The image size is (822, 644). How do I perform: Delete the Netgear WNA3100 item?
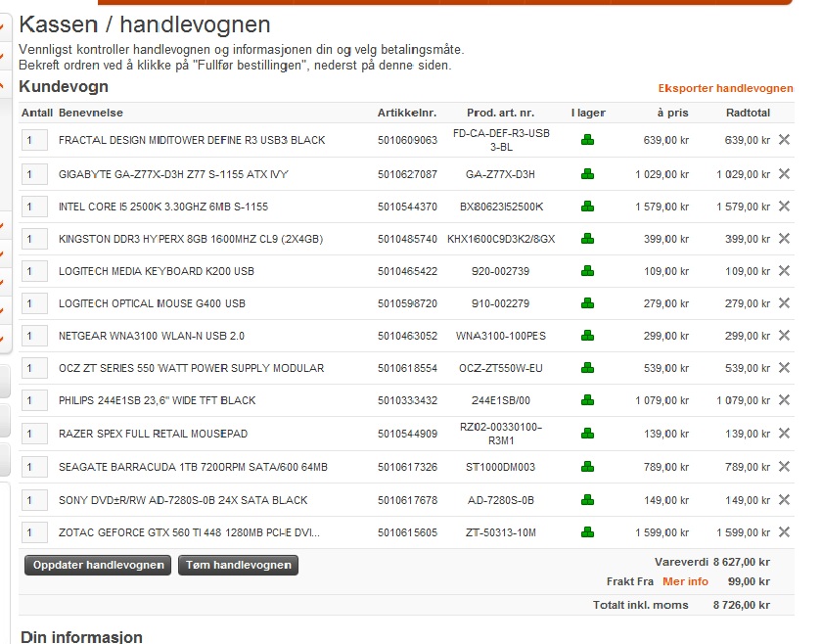point(784,335)
